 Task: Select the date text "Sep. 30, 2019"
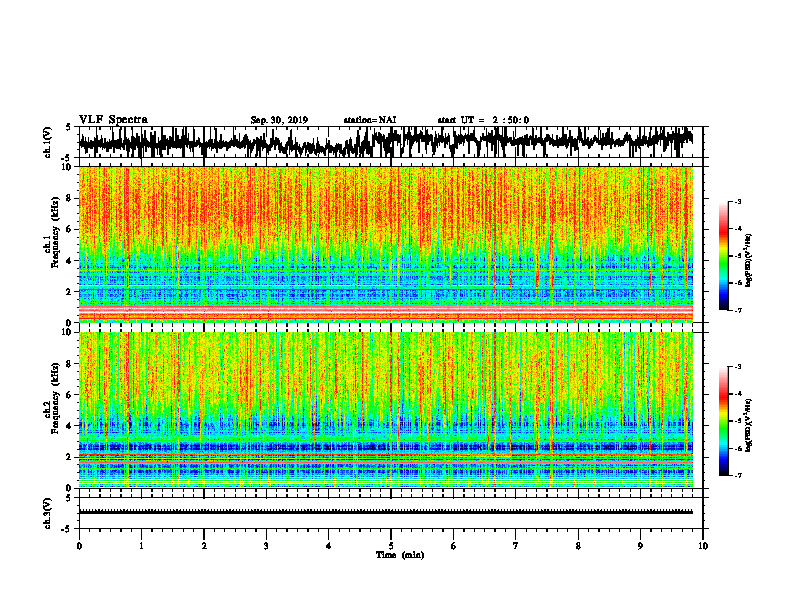(x=279, y=120)
